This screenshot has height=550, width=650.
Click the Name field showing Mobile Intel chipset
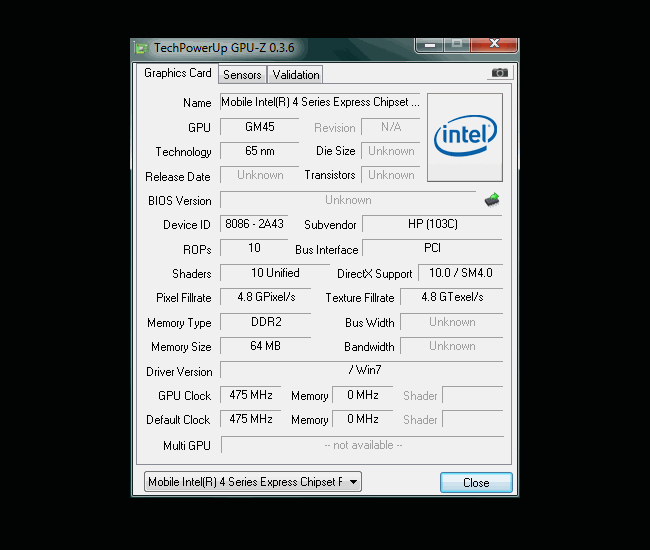[320, 102]
